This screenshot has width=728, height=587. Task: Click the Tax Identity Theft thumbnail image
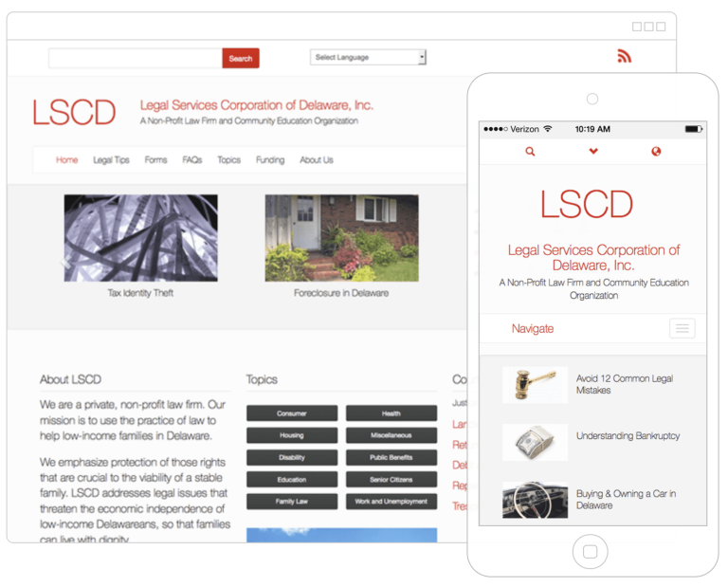tap(140, 238)
